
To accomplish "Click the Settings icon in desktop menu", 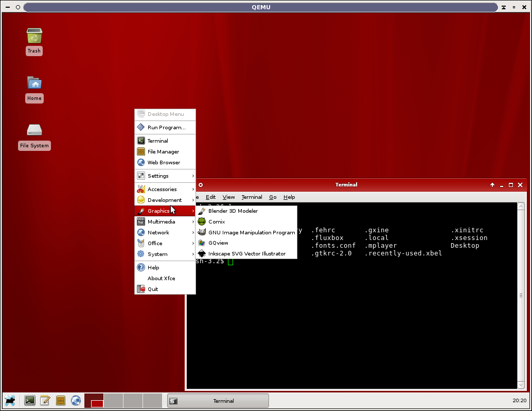I will coord(141,176).
